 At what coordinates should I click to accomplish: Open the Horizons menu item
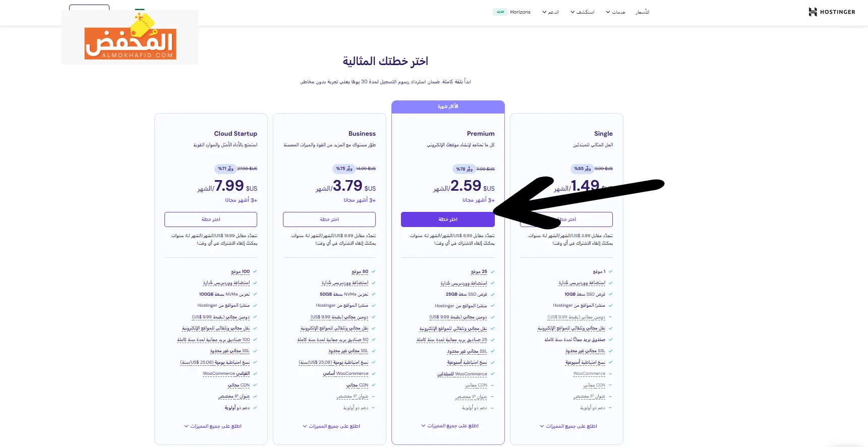click(x=520, y=12)
